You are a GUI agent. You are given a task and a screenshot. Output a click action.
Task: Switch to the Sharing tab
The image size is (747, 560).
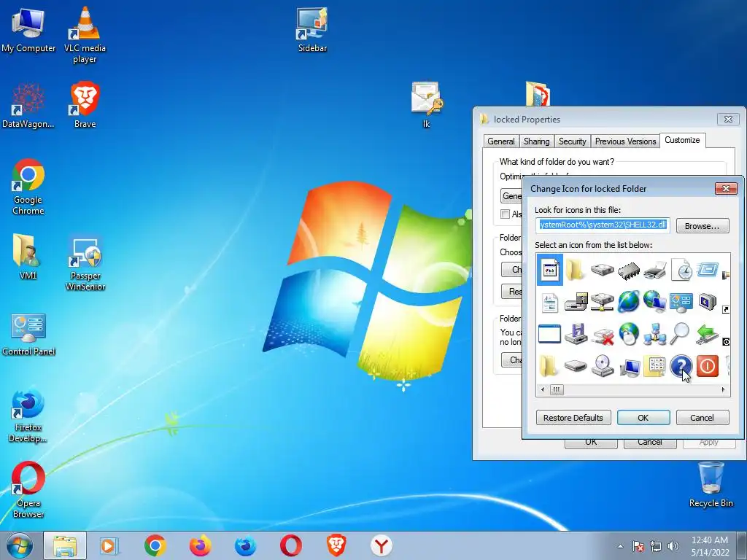click(x=536, y=141)
